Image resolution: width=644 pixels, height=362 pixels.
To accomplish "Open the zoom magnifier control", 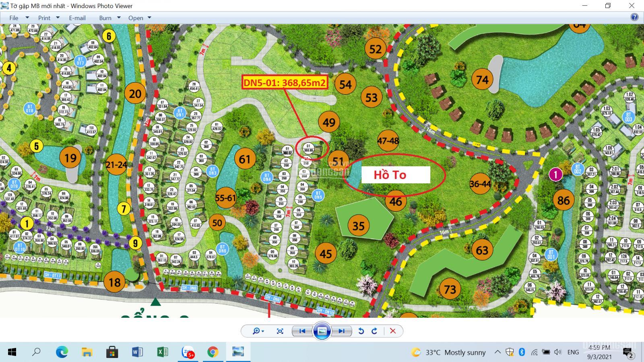I will [258, 331].
